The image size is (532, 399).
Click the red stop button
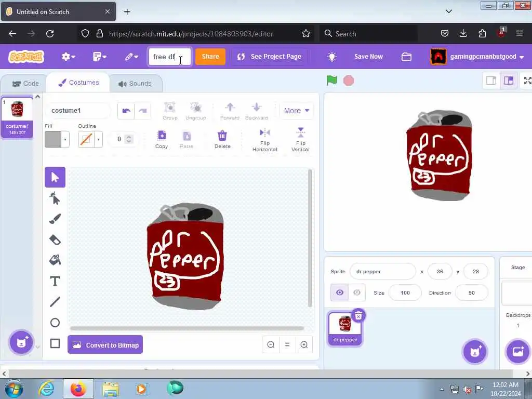point(349,81)
